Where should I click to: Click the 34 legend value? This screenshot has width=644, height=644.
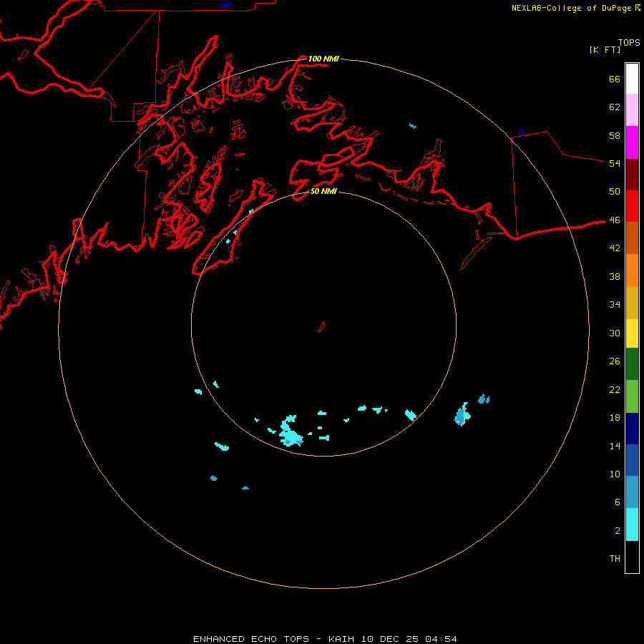pos(615,305)
